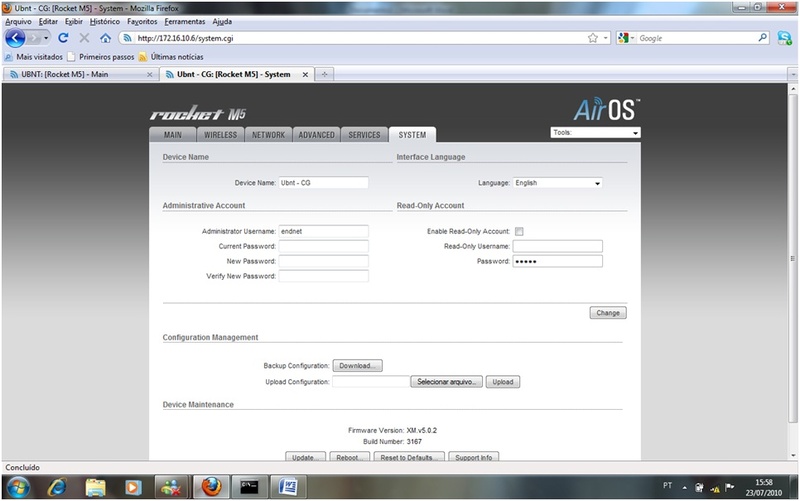Open Últimas notícias bookmark feed

171,57
